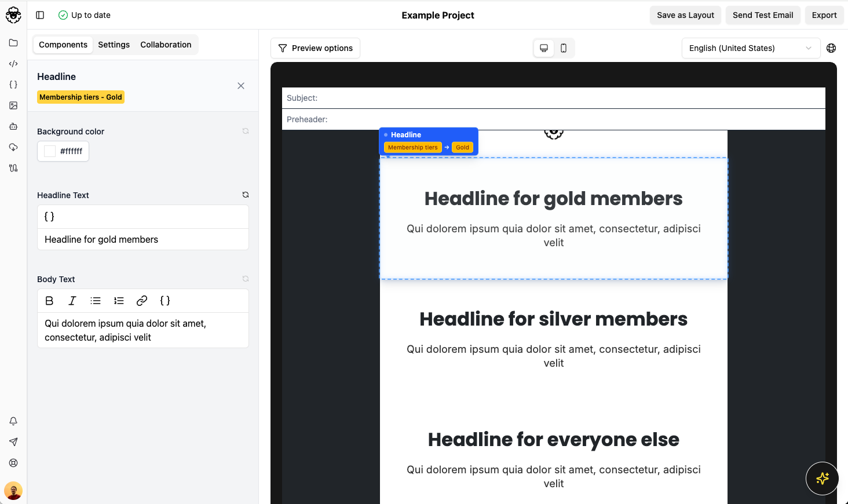Click the paper plane send icon in left rail
Image resolution: width=848 pixels, height=504 pixels.
coord(13,442)
